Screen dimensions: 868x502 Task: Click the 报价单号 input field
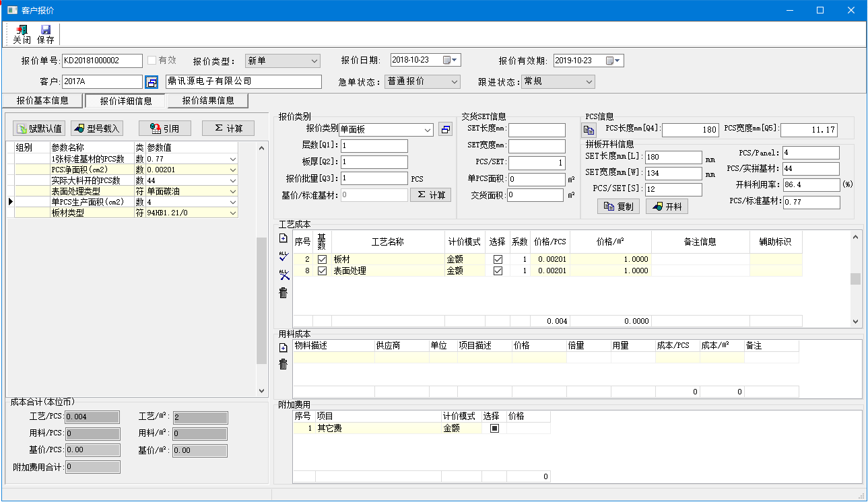tap(102, 61)
